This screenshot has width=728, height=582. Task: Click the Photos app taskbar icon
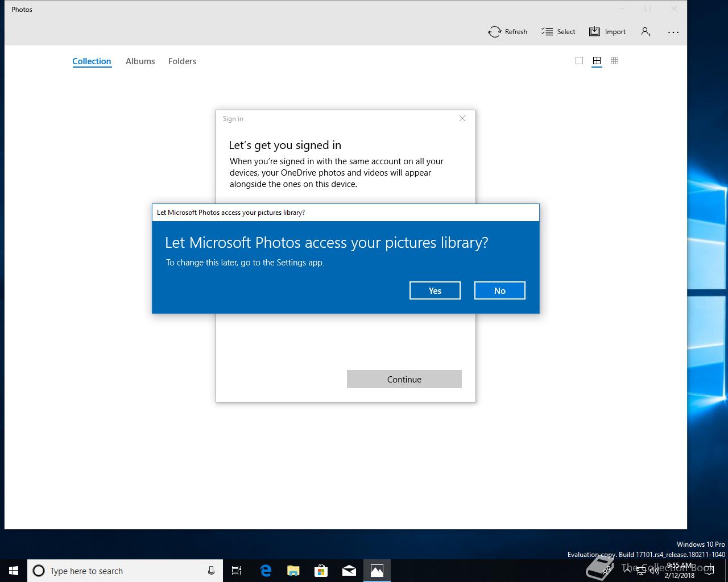pos(377,571)
